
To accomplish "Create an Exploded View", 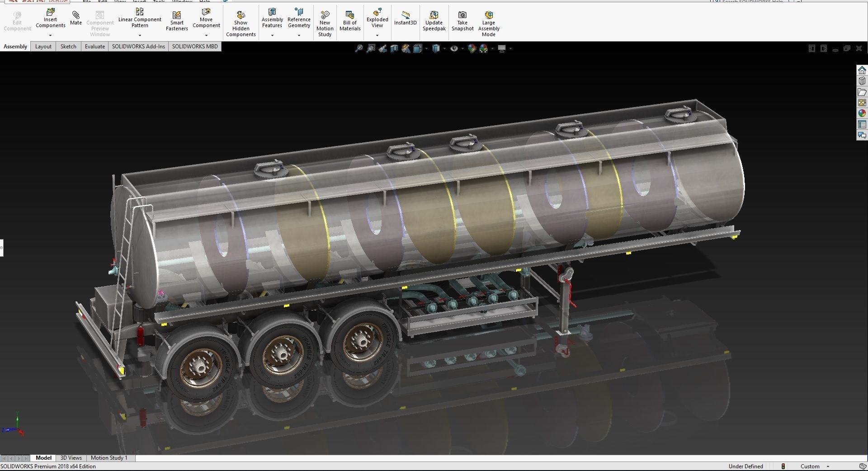I will 377,18.
